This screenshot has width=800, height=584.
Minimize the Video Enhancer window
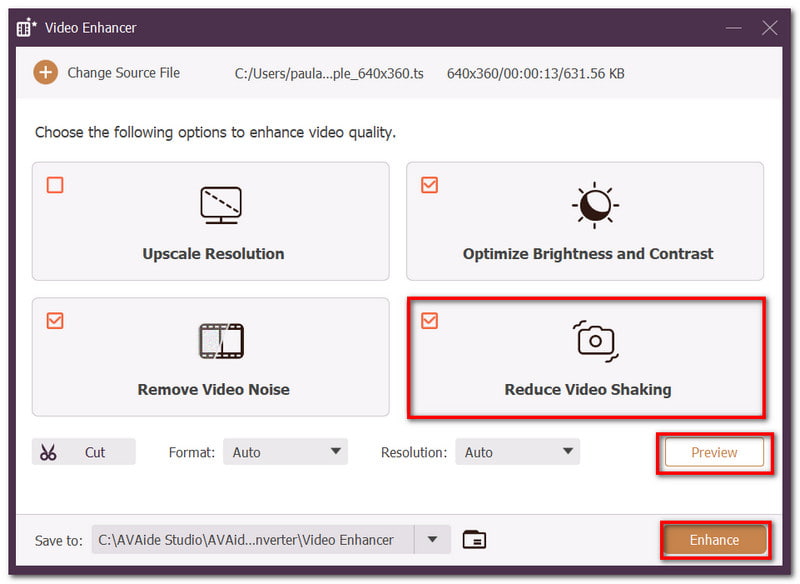(x=734, y=28)
